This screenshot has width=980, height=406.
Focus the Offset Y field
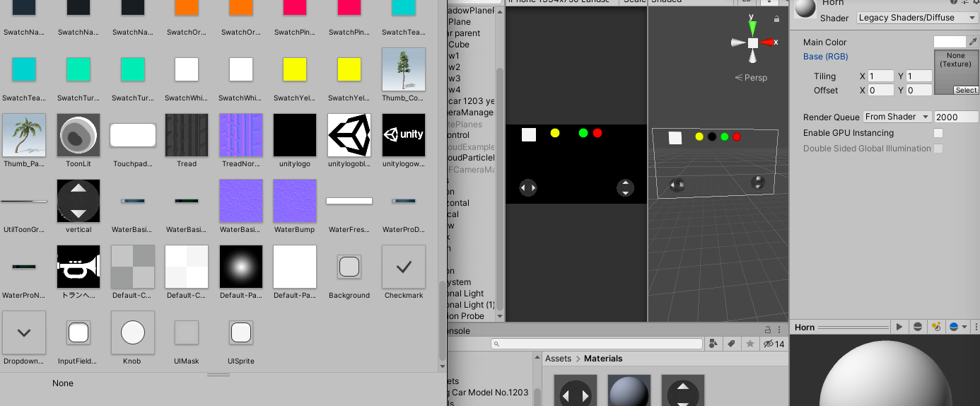pos(919,91)
